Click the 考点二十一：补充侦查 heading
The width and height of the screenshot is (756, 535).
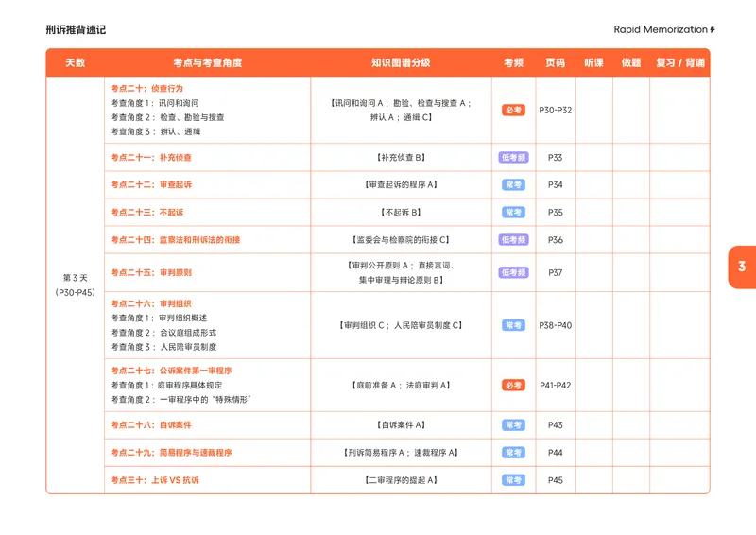click(151, 157)
